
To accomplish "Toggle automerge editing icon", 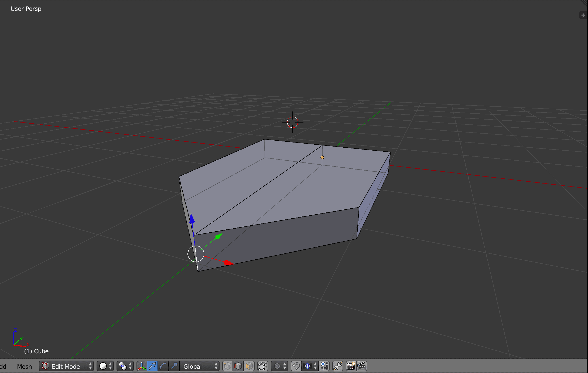I will tap(338, 366).
